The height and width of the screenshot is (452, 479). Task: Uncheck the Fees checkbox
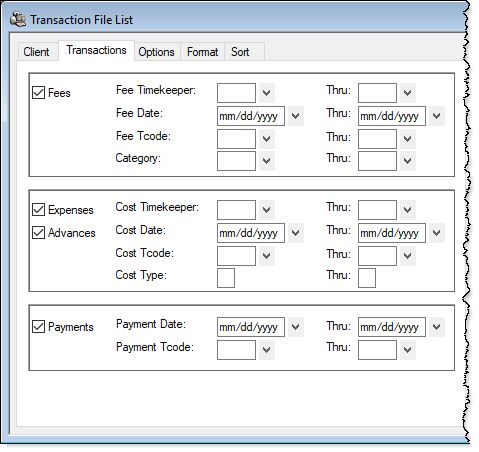click(38, 92)
